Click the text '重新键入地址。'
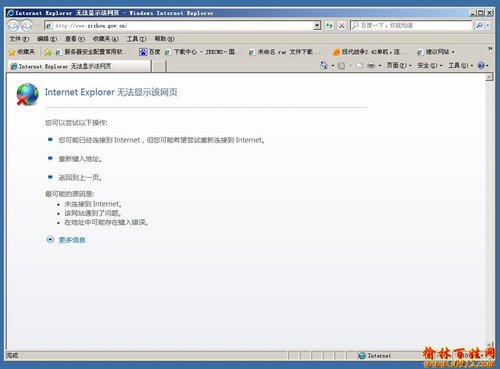 click(x=80, y=159)
